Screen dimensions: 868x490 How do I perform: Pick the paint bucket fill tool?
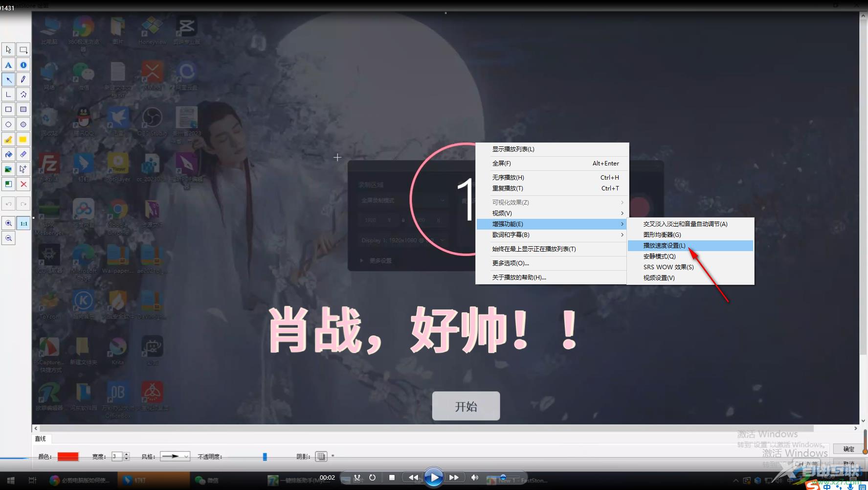click(8, 154)
